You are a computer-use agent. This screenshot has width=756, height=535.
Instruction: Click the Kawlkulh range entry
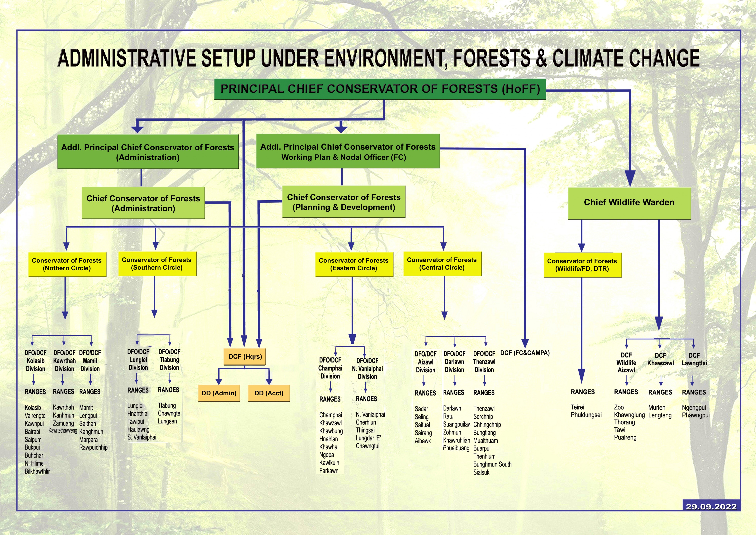[x=329, y=463]
